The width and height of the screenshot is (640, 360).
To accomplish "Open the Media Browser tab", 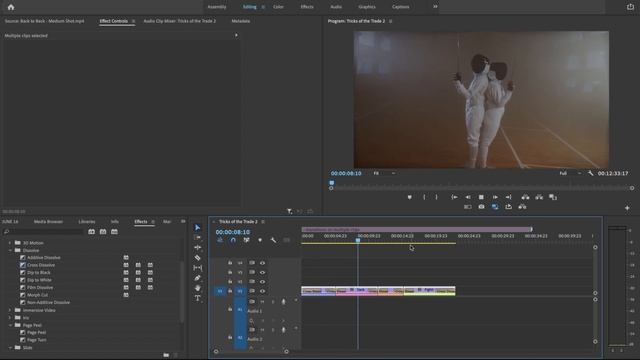I will (x=48, y=222).
